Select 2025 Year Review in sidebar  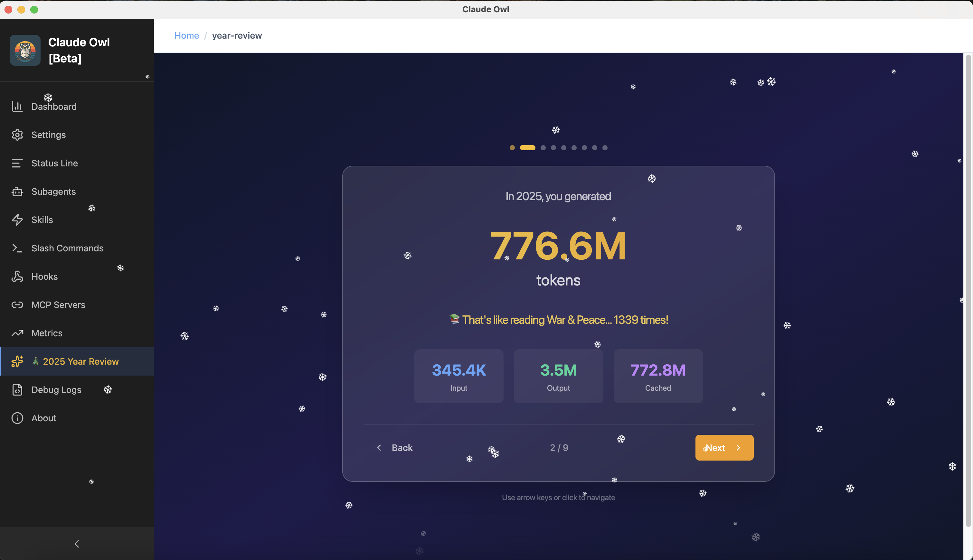tap(80, 361)
